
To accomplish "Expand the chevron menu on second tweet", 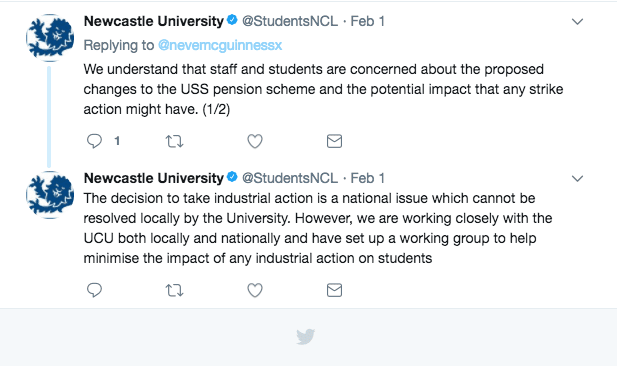I will (577, 178).
